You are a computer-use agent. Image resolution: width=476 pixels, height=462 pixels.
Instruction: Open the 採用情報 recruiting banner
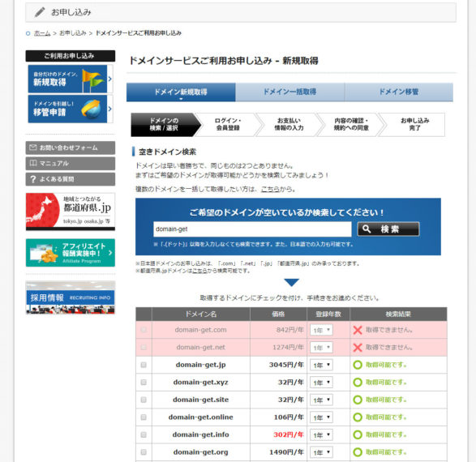(71, 297)
